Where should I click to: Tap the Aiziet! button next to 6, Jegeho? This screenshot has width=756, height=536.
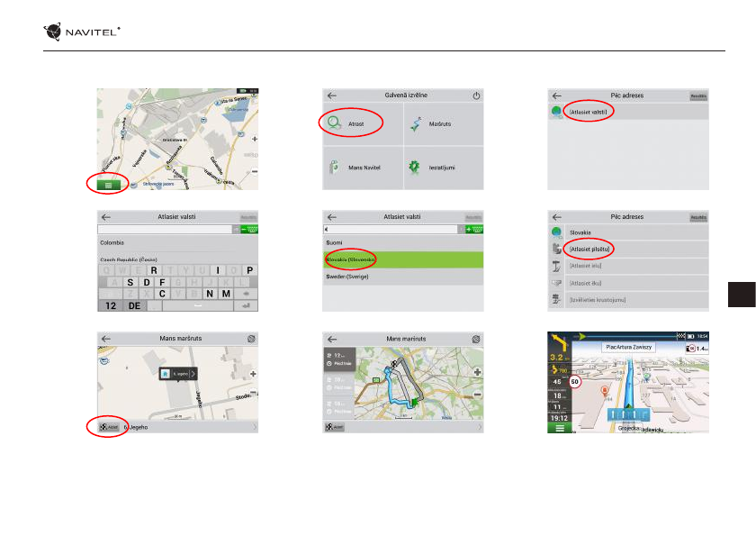[x=109, y=427]
